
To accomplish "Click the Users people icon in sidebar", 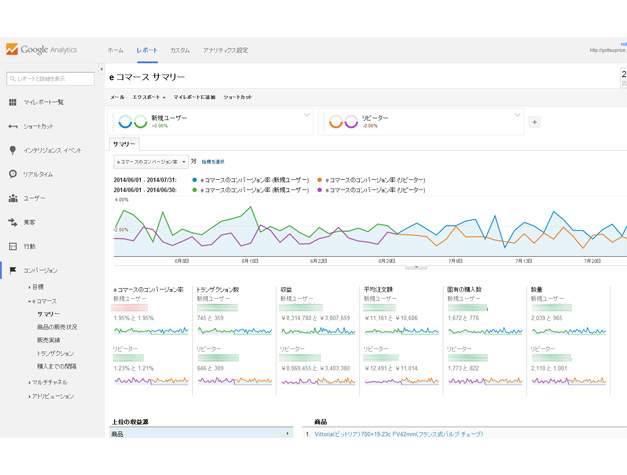I will pyautogui.click(x=13, y=198).
